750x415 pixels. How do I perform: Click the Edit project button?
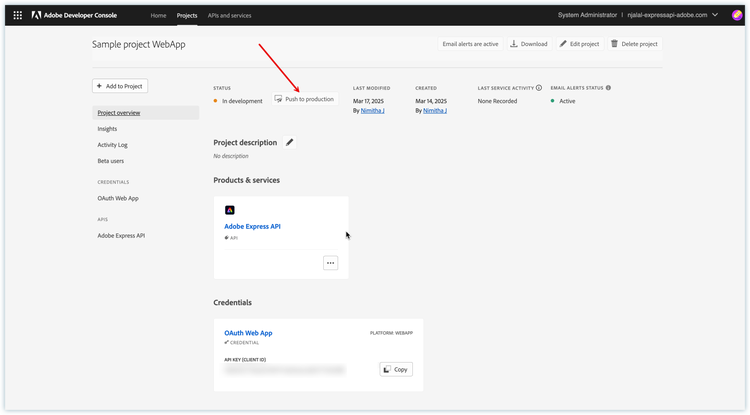click(x=580, y=44)
